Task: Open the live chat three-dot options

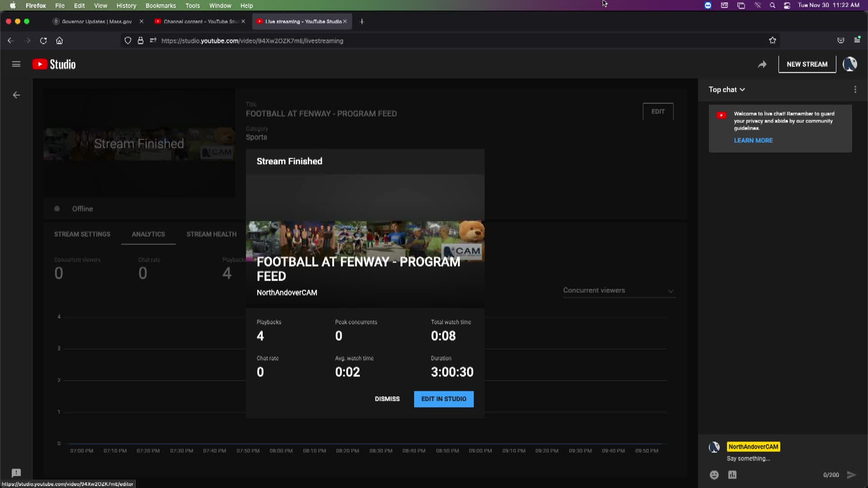Action: coord(855,89)
